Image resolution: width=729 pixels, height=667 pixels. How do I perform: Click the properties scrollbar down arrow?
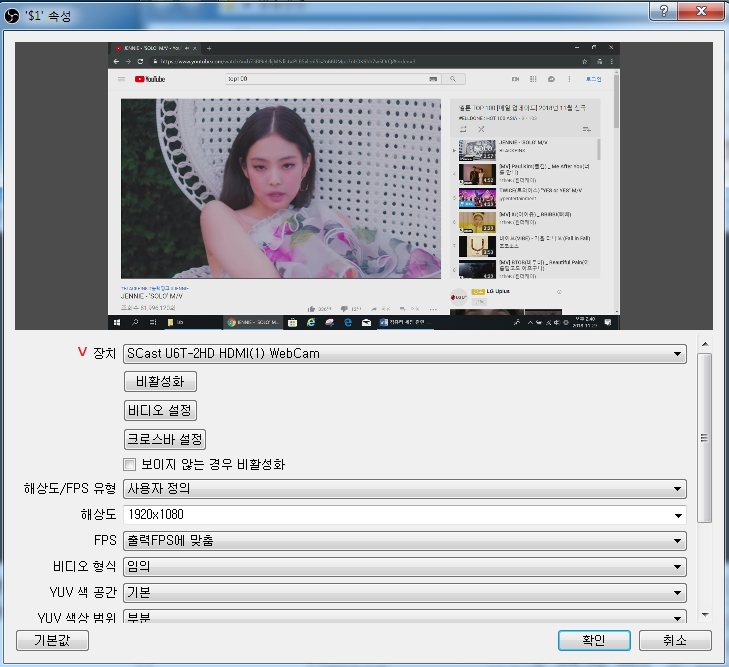click(705, 615)
